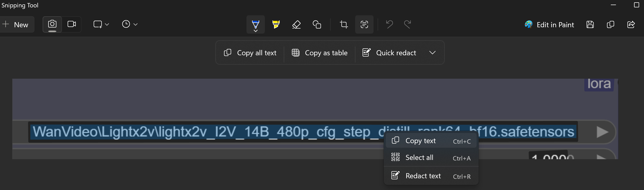Open the shapes tool
The image size is (644, 190).
click(x=317, y=24)
